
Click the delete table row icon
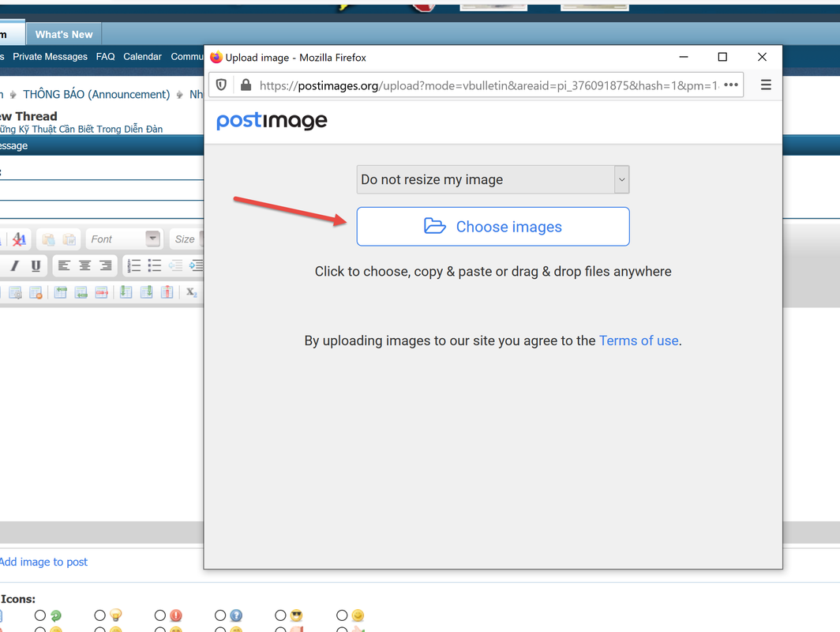click(101, 292)
